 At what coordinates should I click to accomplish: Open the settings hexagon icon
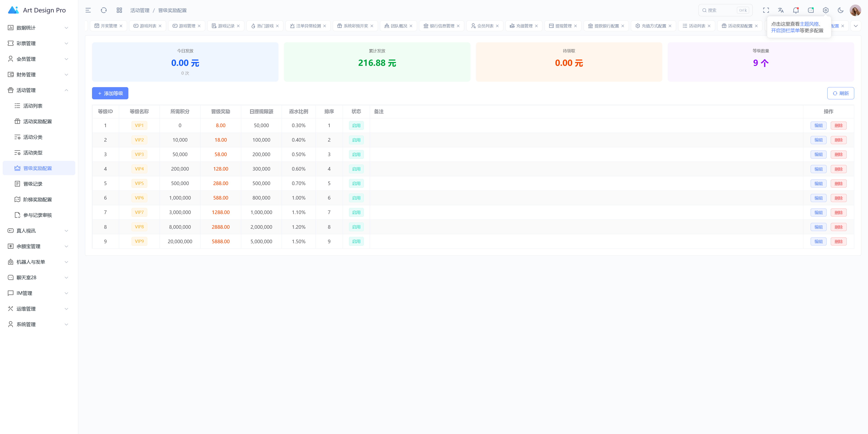(826, 10)
